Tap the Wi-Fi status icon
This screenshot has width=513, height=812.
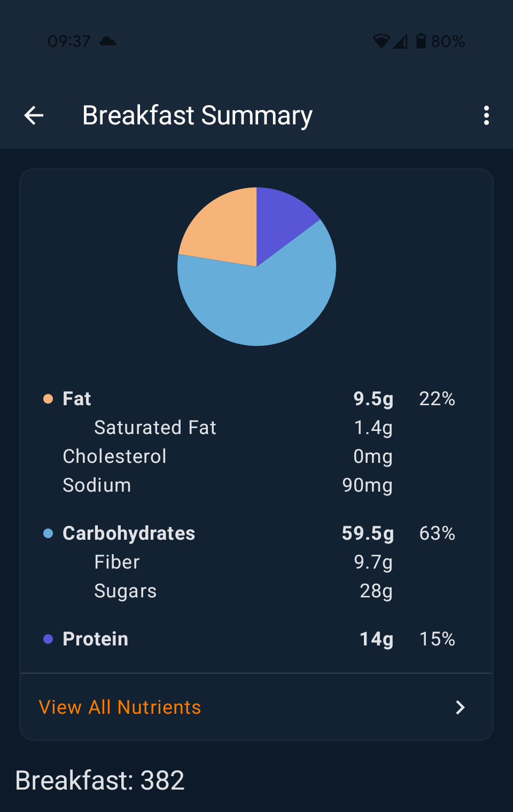pyautogui.click(x=381, y=41)
